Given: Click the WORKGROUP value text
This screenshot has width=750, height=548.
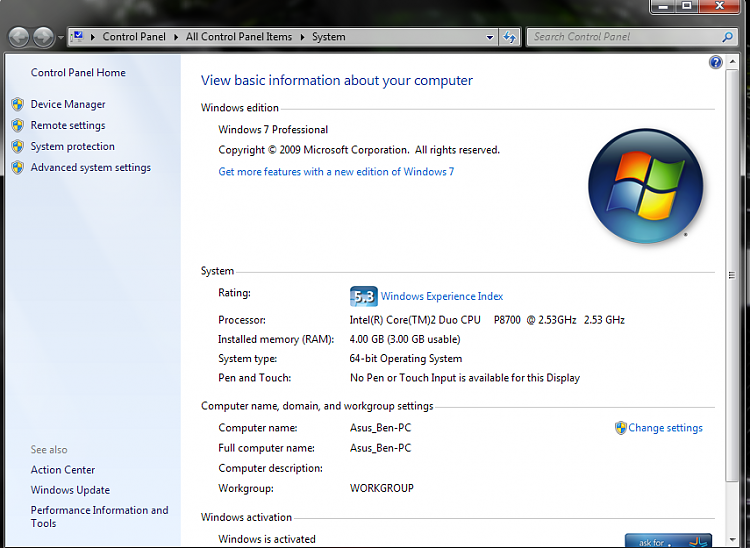Looking at the screenshot, I should click(382, 488).
